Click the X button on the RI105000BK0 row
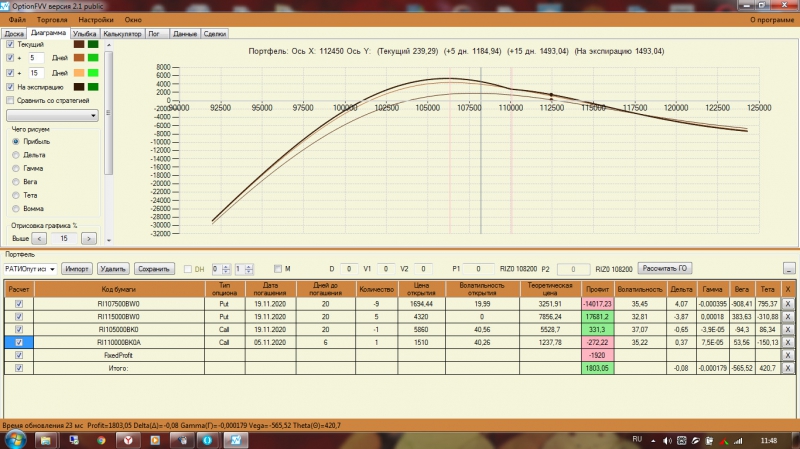 click(788, 330)
